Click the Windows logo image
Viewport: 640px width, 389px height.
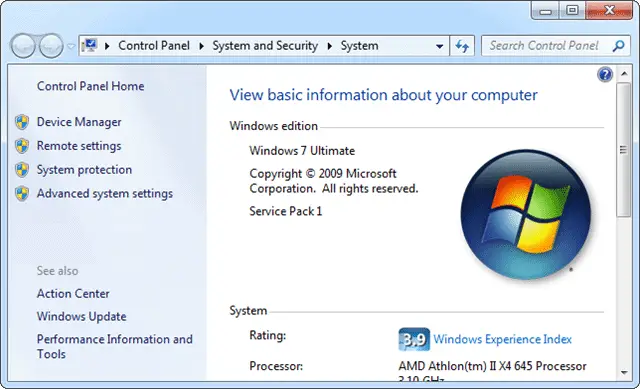tap(526, 214)
